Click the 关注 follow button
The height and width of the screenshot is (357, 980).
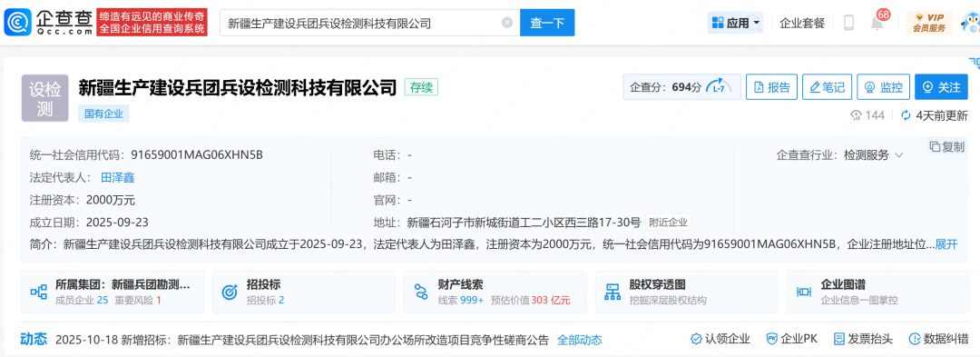tap(941, 87)
